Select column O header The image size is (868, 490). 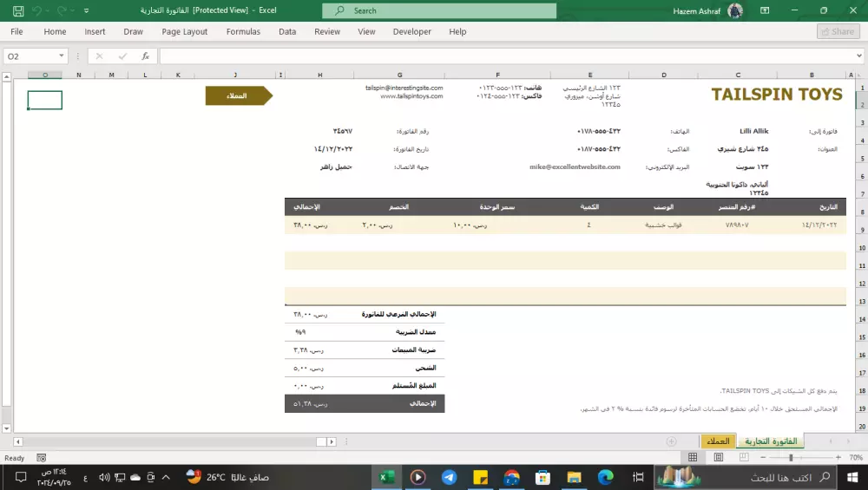pos(45,75)
